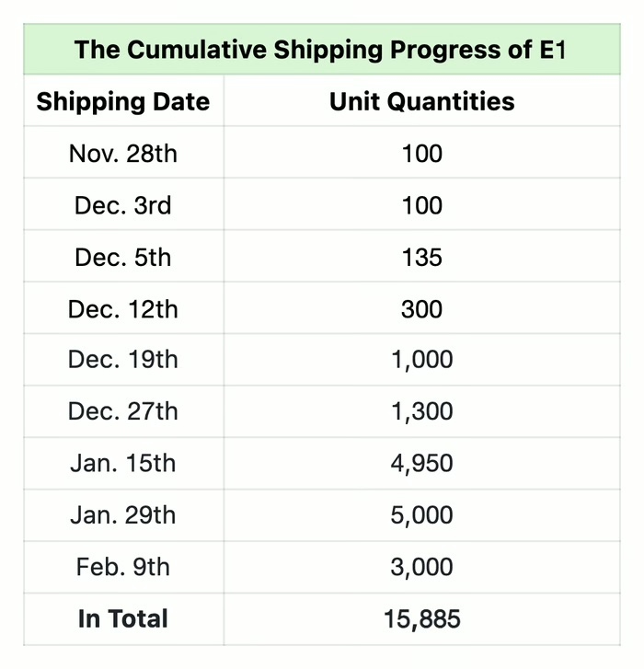The width and height of the screenshot is (644, 669).
Task: Select the 300 unit quantity cell
Action: (421, 308)
